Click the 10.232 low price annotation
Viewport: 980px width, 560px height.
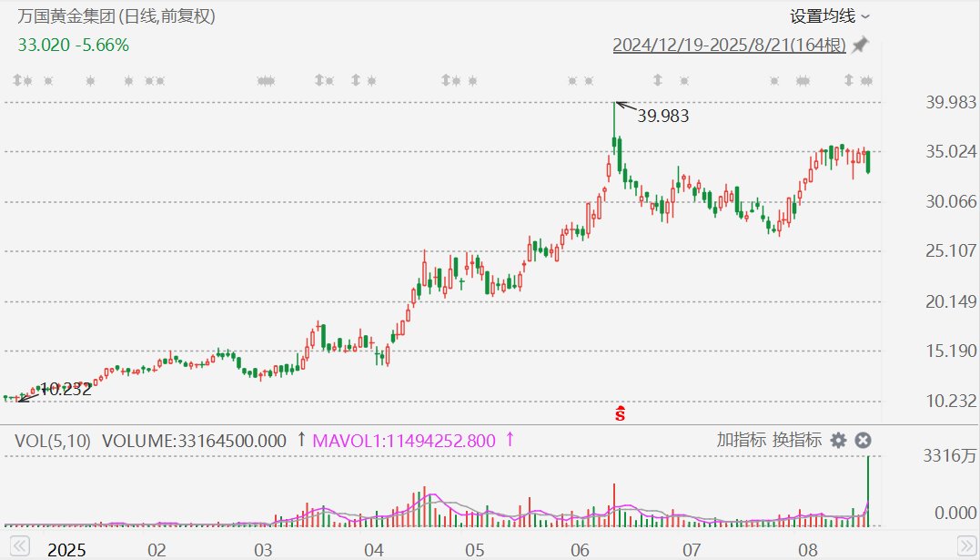click(66, 389)
